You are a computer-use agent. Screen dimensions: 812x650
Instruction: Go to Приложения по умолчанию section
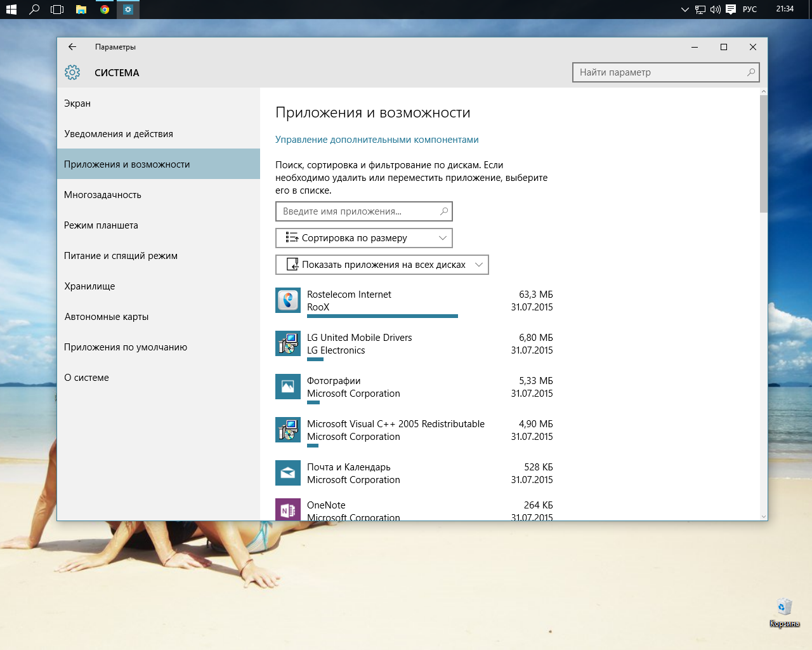(126, 347)
